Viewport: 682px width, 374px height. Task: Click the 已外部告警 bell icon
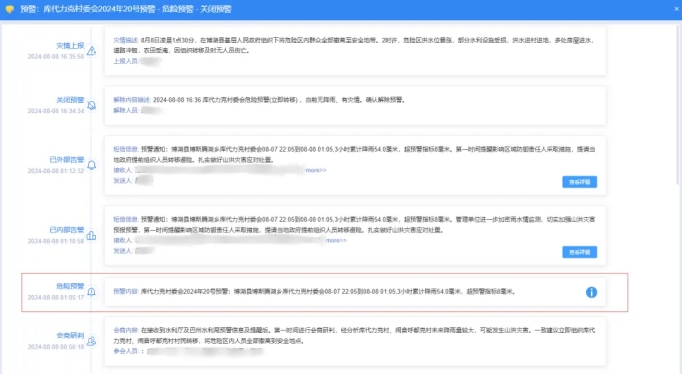pyautogui.click(x=91, y=165)
